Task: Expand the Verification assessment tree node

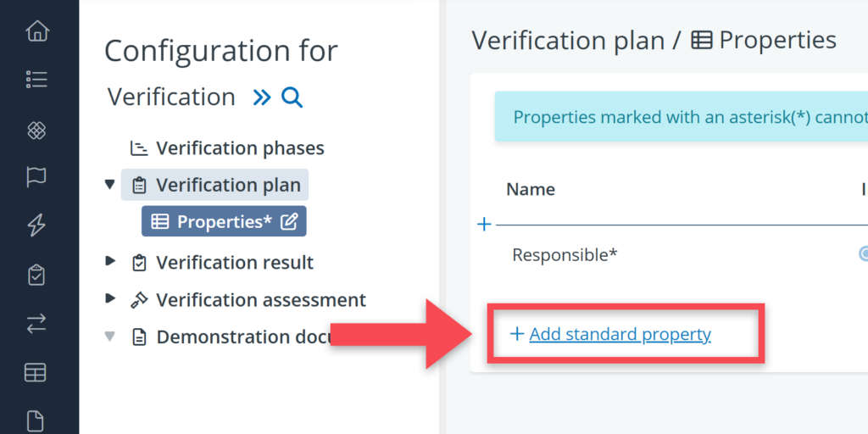Action: pyautogui.click(x=109, y=299)
